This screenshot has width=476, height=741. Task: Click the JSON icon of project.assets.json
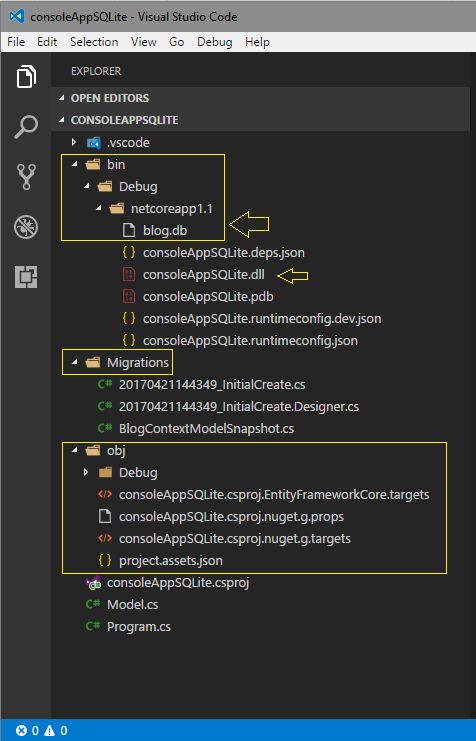coord(105,560)
